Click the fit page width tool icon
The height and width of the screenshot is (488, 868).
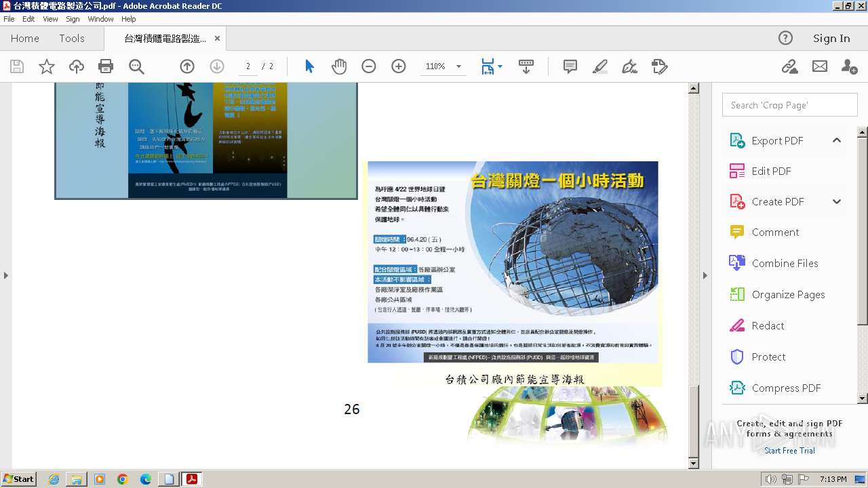coord(488,66)
